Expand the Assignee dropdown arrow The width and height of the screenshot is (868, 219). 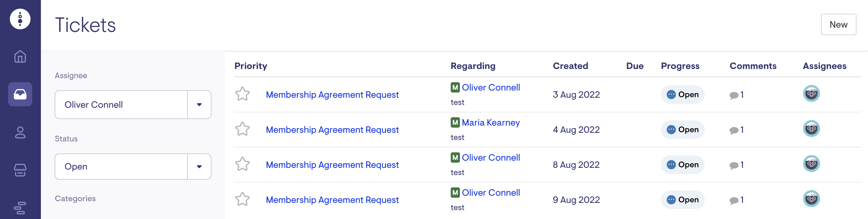(199, 105)
